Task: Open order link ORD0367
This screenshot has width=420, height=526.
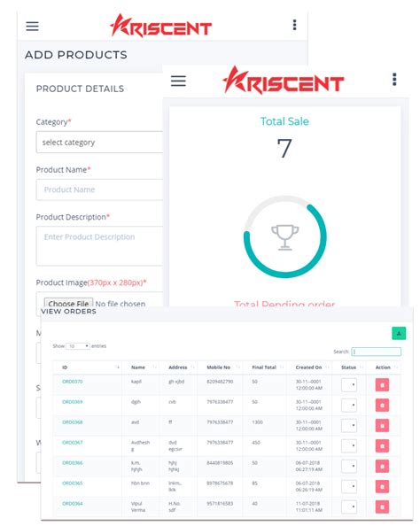Action: pyautogui.click(x=73, y=443)
